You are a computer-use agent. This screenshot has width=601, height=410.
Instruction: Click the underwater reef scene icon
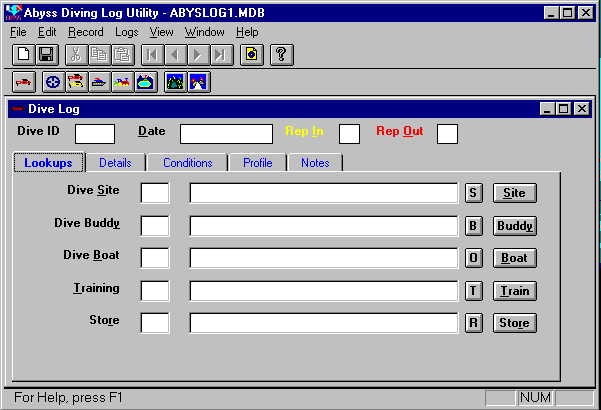click(x=175, y=82)
